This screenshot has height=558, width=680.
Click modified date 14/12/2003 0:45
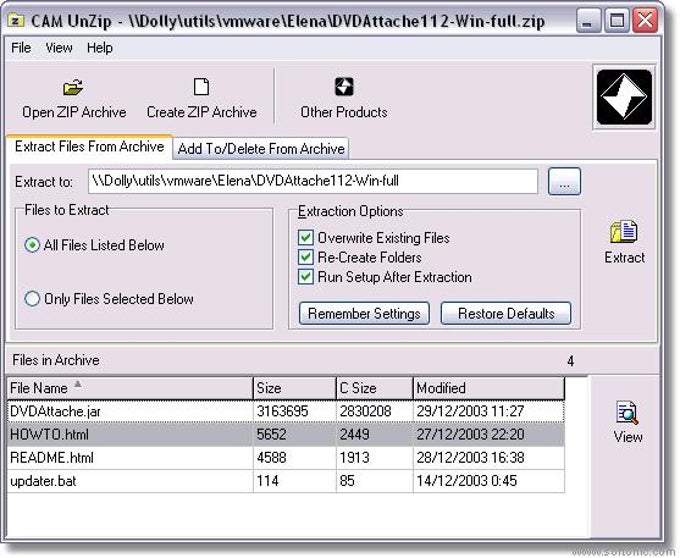[x=467, y=481]
